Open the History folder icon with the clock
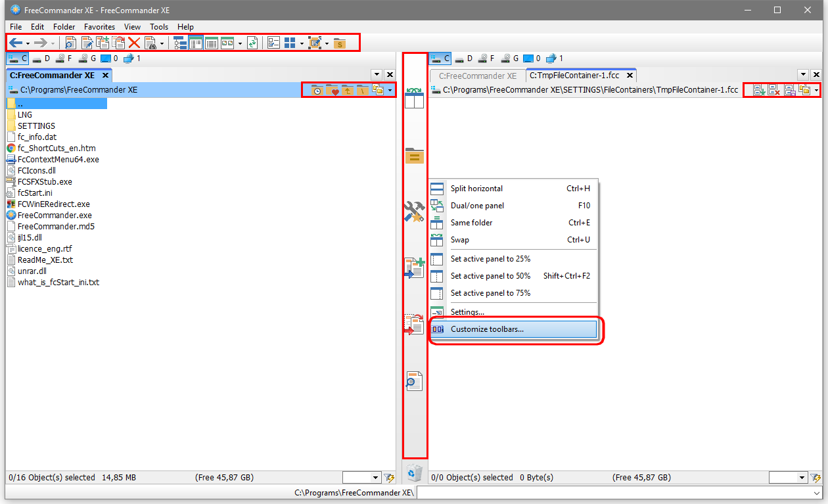 coord(317,90)
